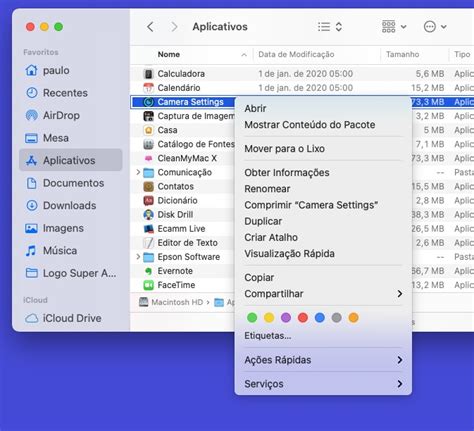The image size is (474, 431).
Task: Open the more actions ellipsis menu
Action: [x=435, y=27]
